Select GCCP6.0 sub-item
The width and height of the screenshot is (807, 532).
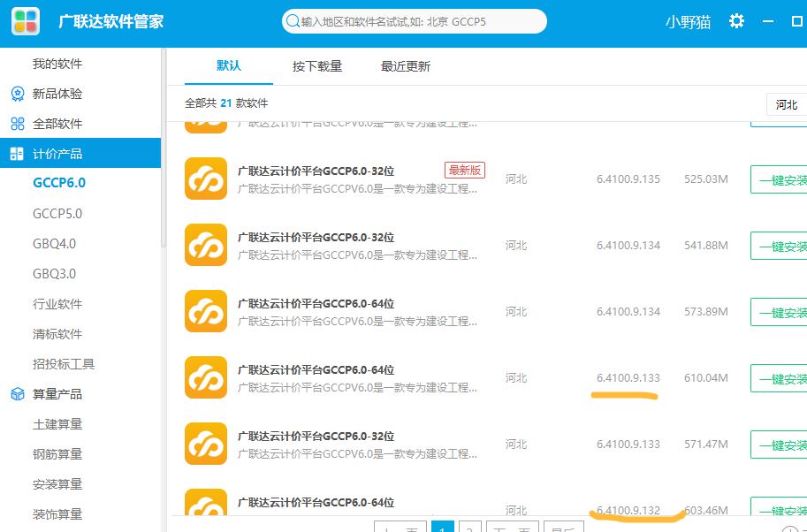(x=59, y=183)
